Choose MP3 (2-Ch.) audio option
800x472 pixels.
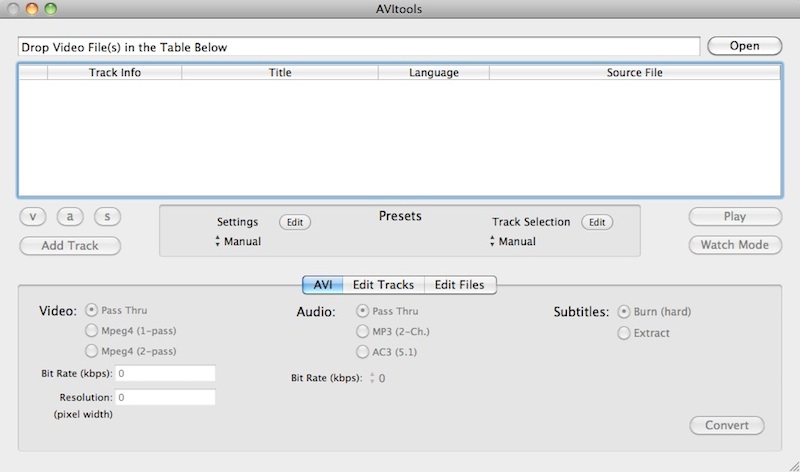(363, 331)
